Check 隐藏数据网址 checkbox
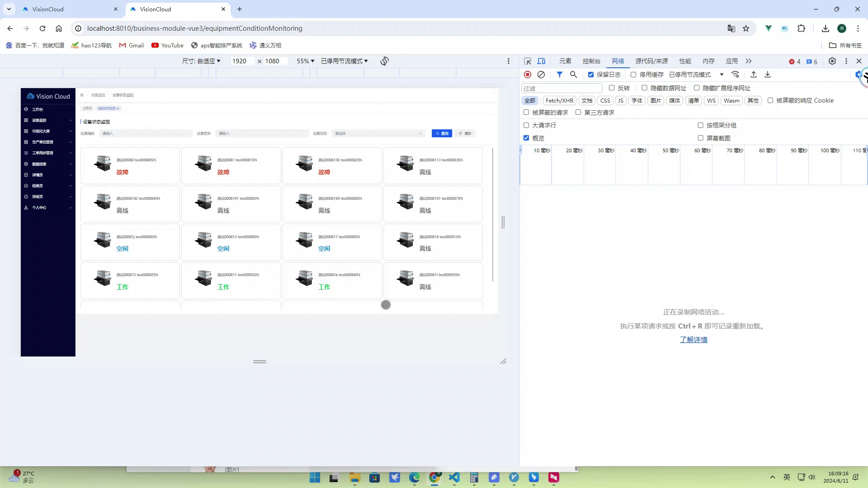 [645, 88]
